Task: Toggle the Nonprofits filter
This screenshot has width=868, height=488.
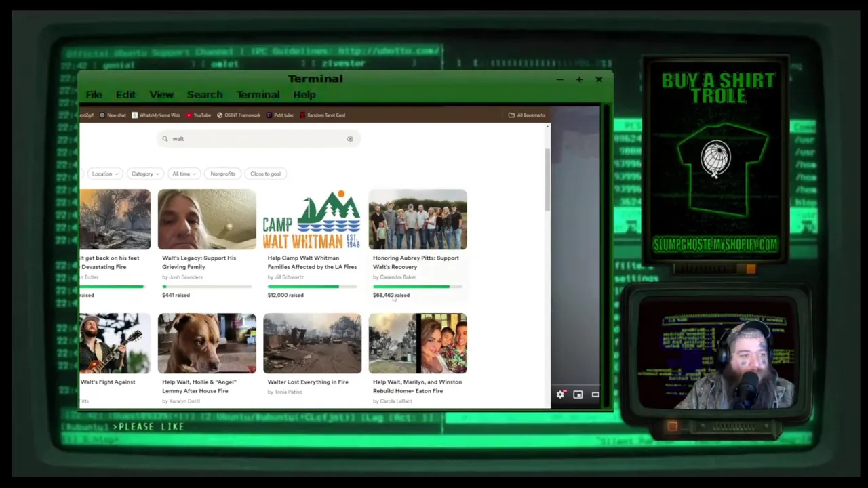Action: 222,174
